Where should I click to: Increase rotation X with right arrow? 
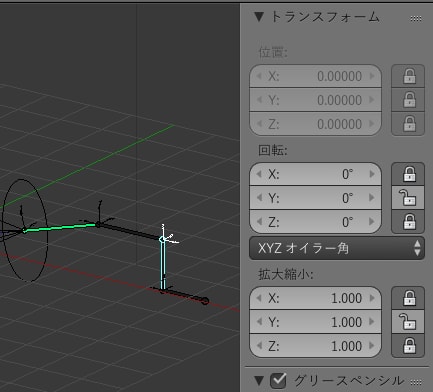click(x=372, y=174)
